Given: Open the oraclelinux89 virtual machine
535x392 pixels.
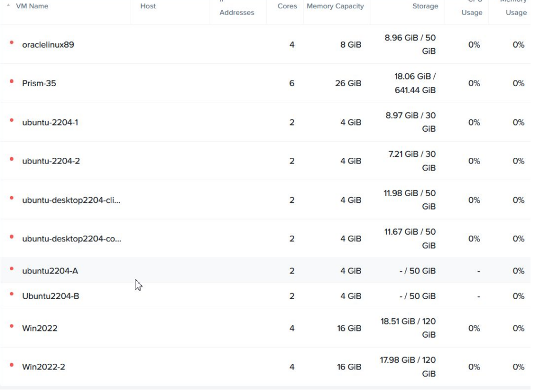Looking at the screenshot, I should (48, 44).
